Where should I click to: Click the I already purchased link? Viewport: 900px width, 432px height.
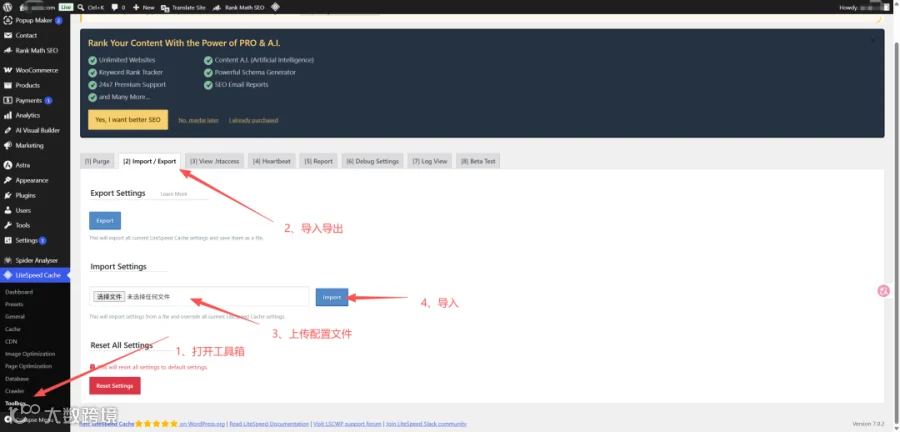tap(253, 120)
